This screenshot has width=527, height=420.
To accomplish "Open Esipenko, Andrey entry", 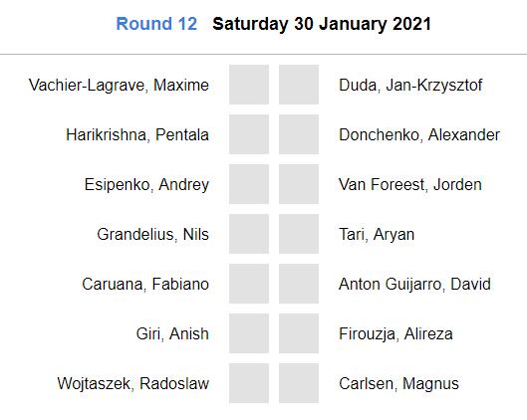I will pos(146,185).
